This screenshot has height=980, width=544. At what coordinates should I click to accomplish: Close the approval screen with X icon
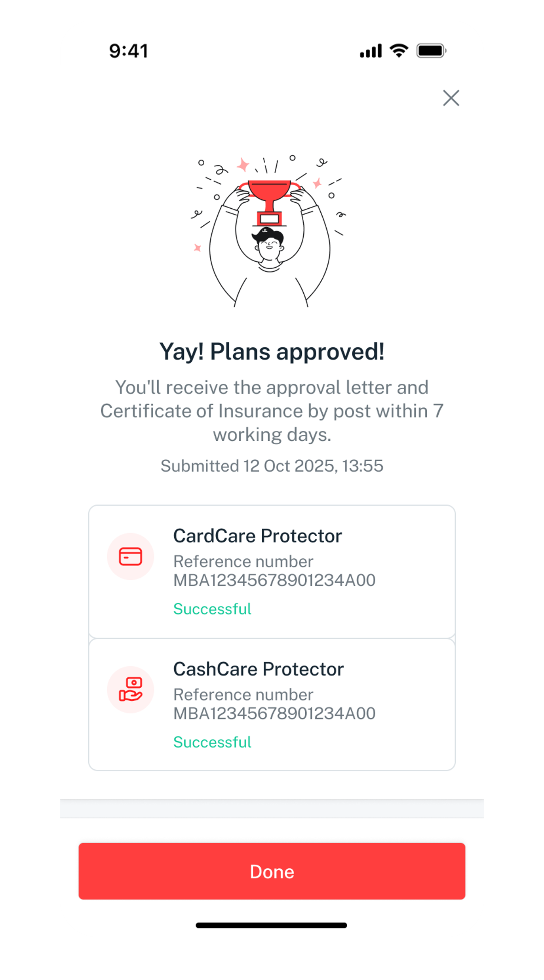click(x=451, y=98)
